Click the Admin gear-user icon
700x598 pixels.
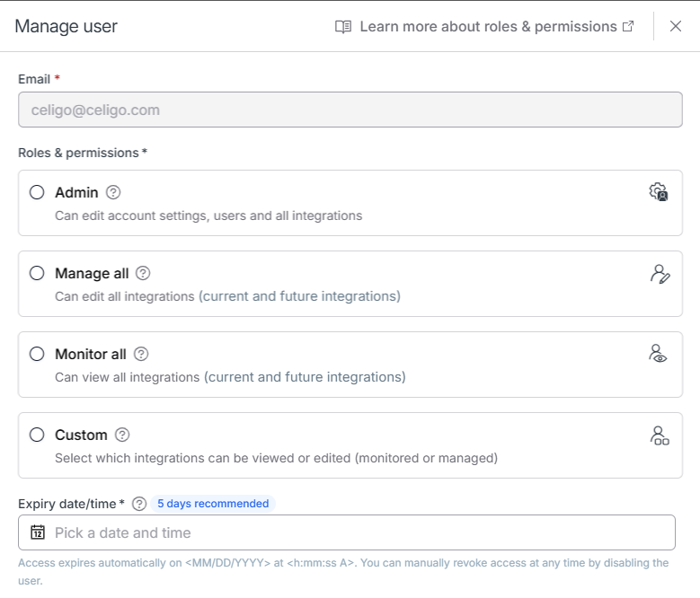(x=659, y=192)
